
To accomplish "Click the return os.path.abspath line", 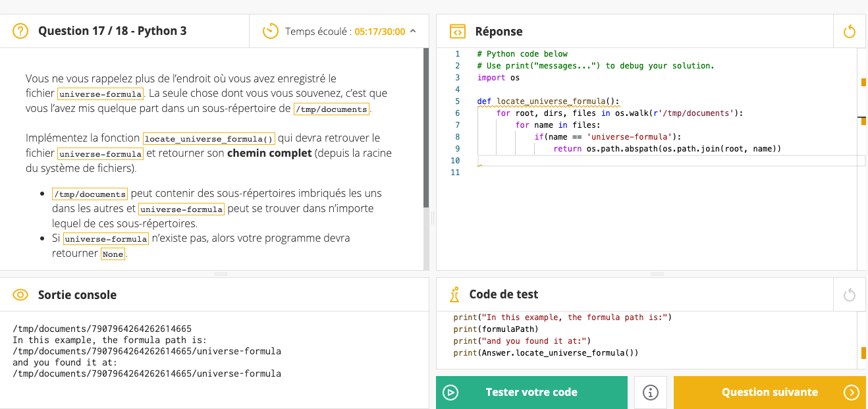I will (666, 149).
